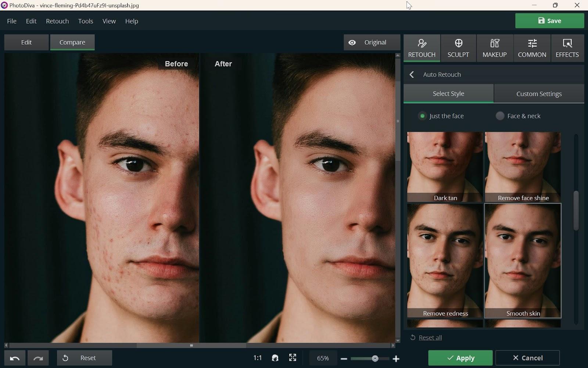Viewport: 588px width, 368px height.
Task: Open the Retouch menu
Action: tap(57, 21)
